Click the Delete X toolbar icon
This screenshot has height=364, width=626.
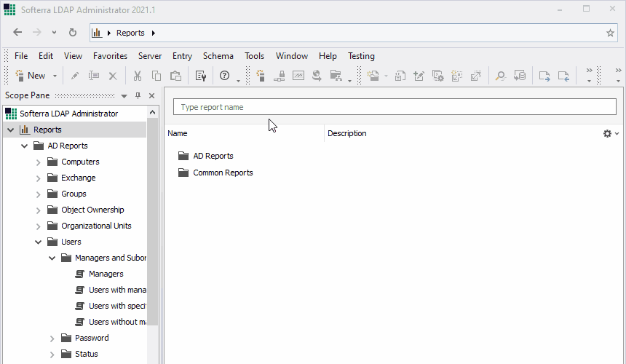tap(113, 76)
